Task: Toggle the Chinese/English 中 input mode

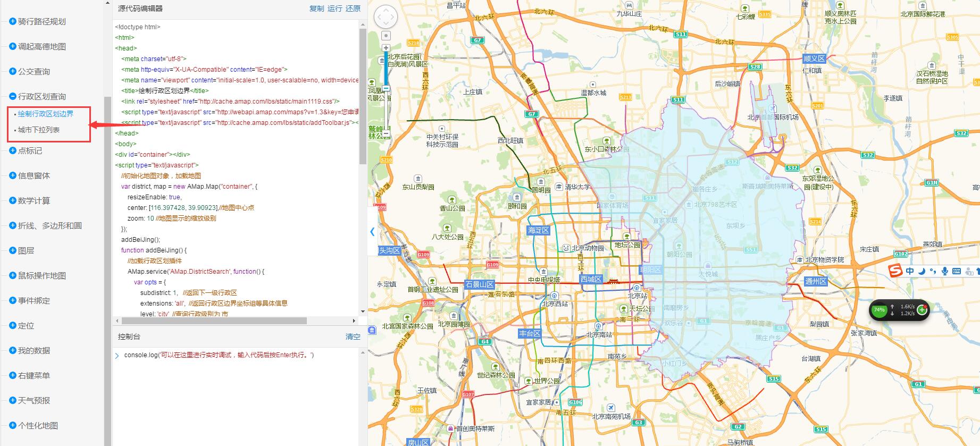Action: click(910, 271)
